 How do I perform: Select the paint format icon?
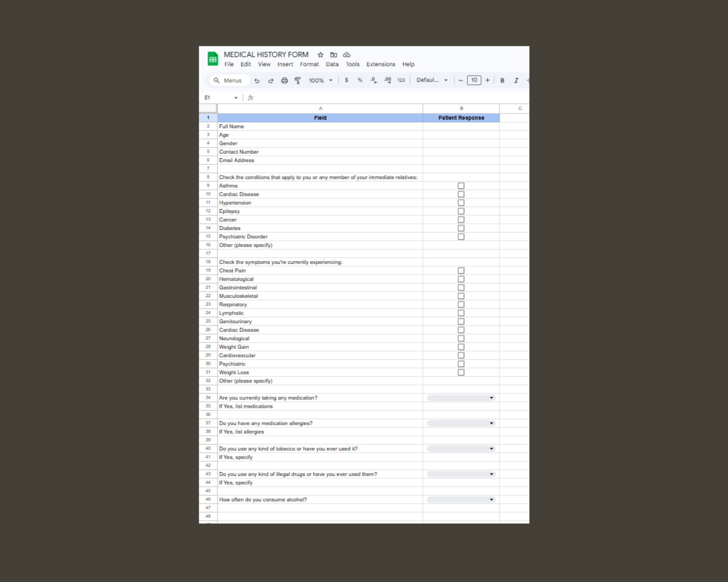click(298, 80)
